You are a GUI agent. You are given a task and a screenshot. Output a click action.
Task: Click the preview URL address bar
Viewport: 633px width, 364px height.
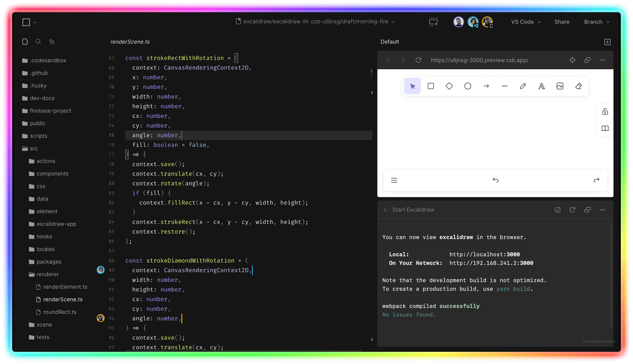pyautogui.click(x=480, y=60)
